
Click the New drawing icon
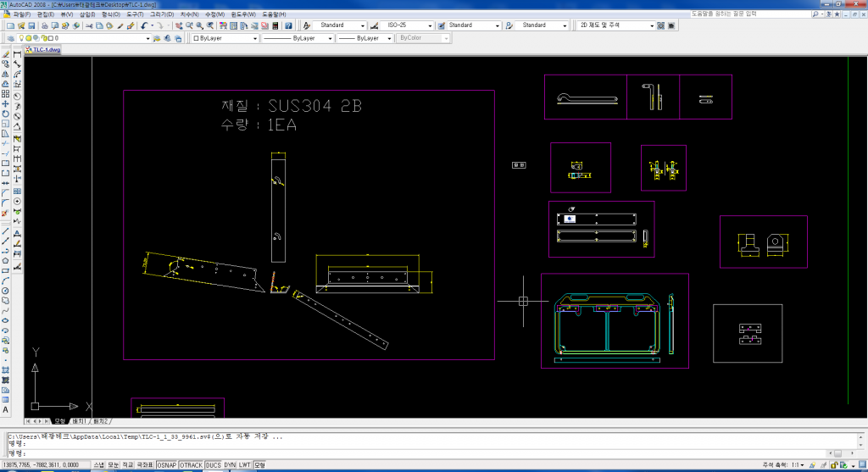point(10,25)
